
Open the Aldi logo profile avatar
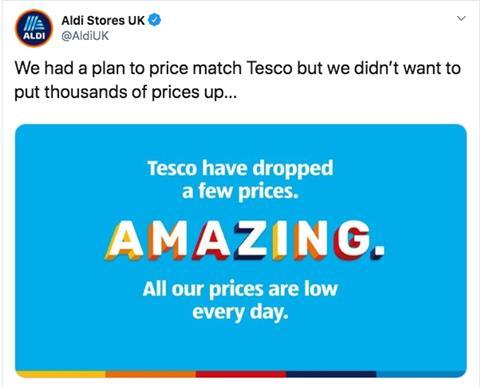pyautogui.click(x=34, y=28)
